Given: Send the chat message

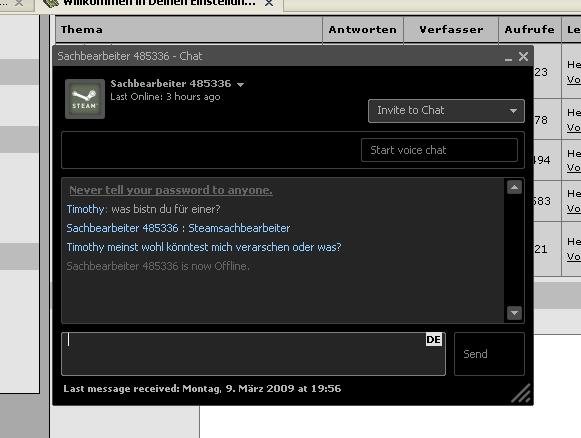Looking at the screenshot, I should click(x=489, y=354).
